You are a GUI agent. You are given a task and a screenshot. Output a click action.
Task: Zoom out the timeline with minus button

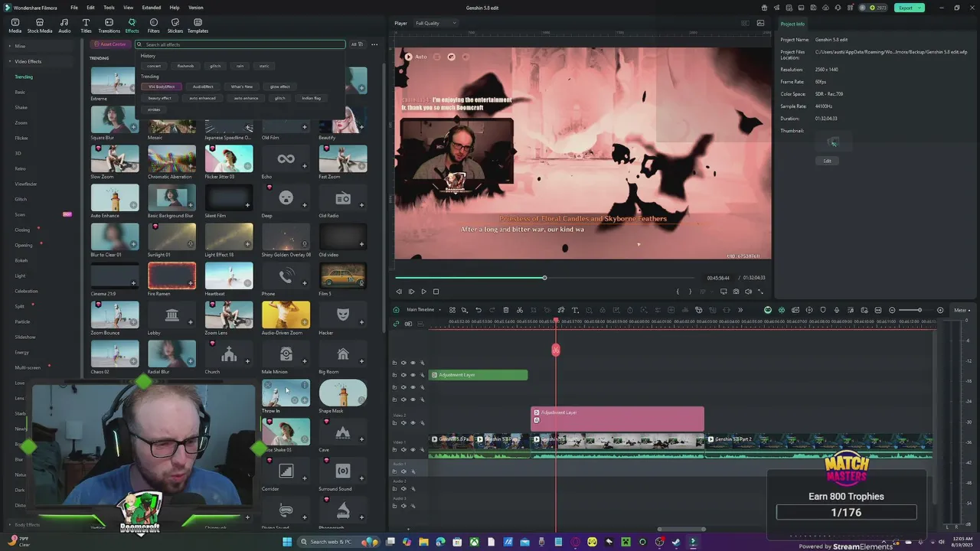892,310
